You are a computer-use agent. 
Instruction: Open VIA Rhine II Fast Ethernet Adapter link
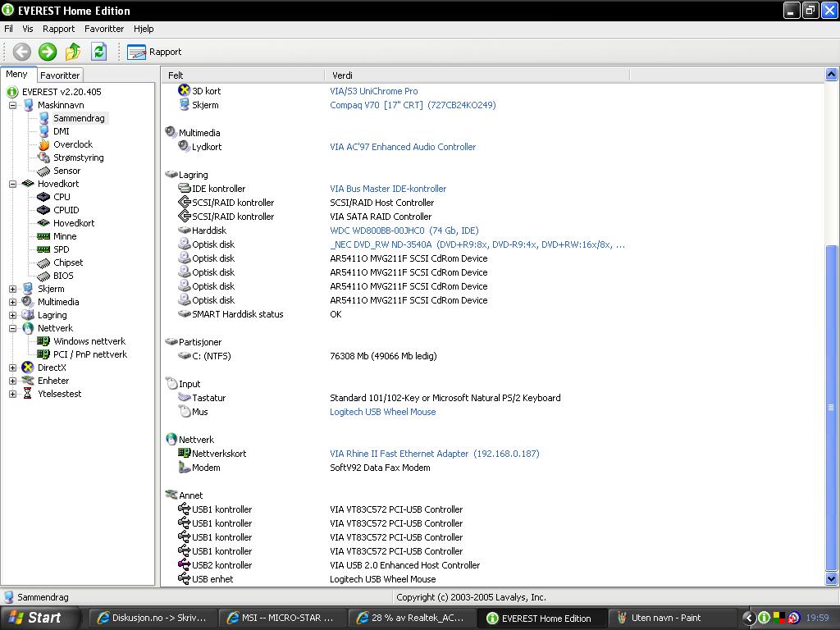coord(435,454)
